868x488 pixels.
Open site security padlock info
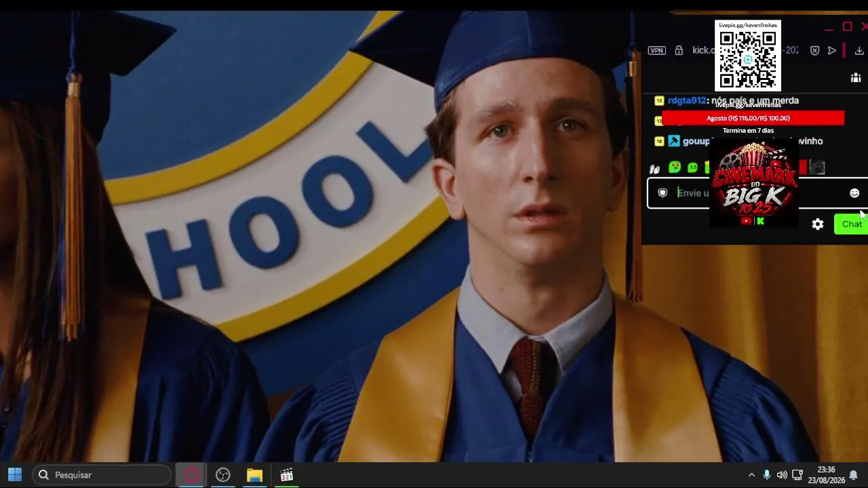tap(679, 50)
